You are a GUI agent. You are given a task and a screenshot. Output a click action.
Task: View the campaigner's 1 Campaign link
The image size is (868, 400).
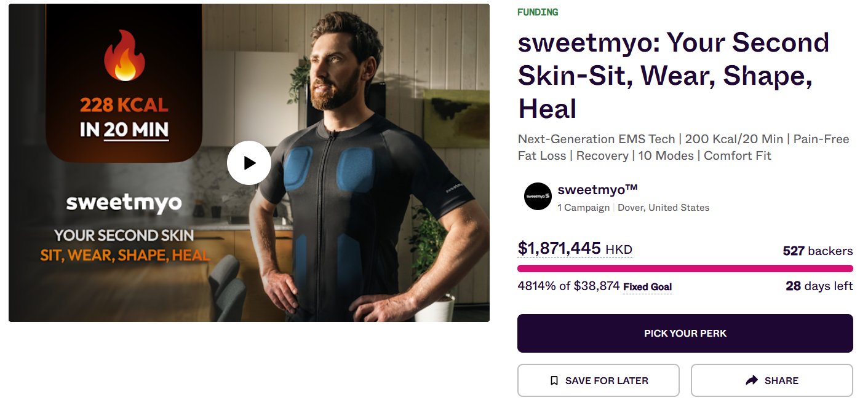(583, 208)
